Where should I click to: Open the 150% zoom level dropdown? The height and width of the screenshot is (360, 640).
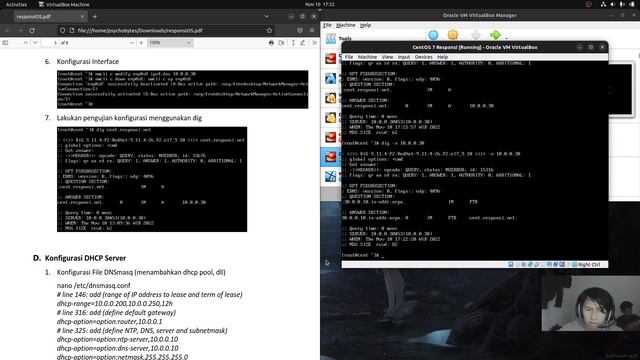point(169,42)
